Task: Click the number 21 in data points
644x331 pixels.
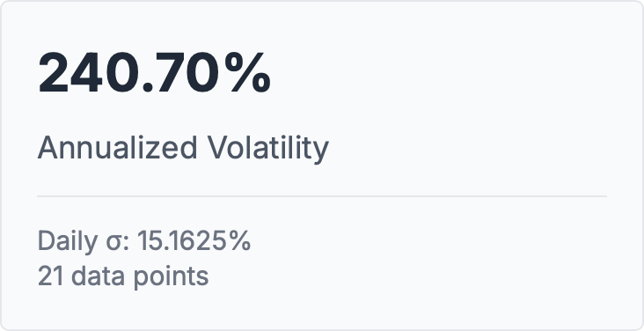Action: (50, 276)
